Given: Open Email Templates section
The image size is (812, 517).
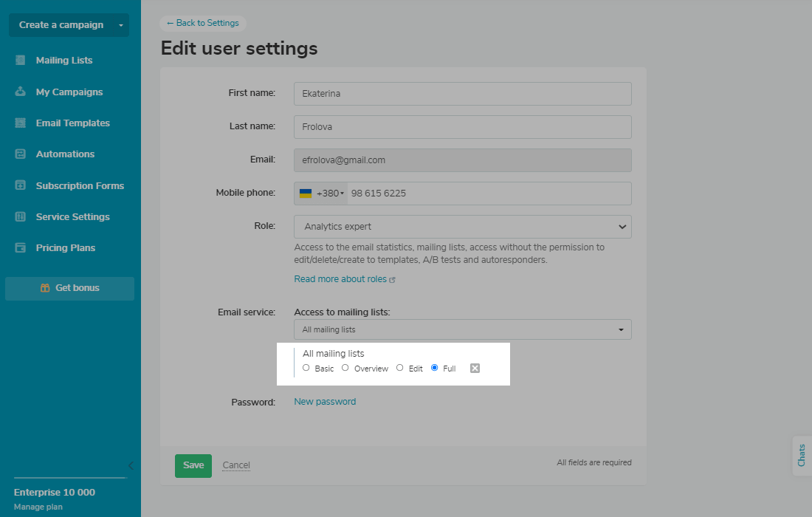Looking at the screenshot, I should click(73, 123).
